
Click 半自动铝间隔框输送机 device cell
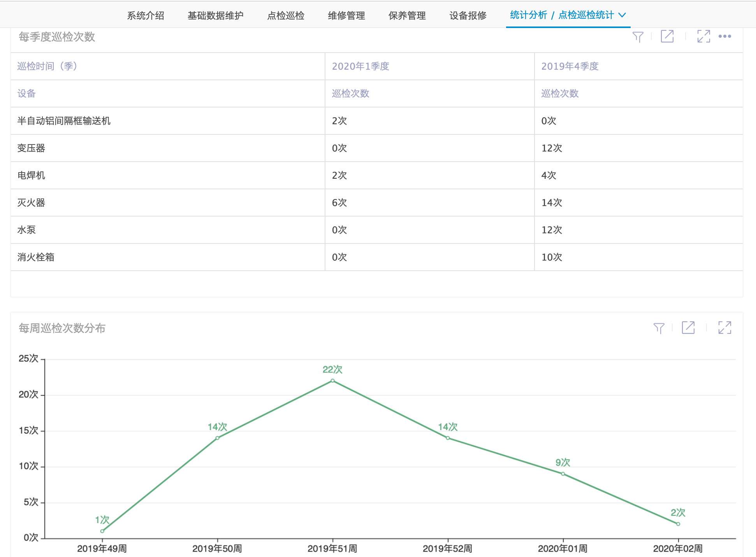coord(64,121)
